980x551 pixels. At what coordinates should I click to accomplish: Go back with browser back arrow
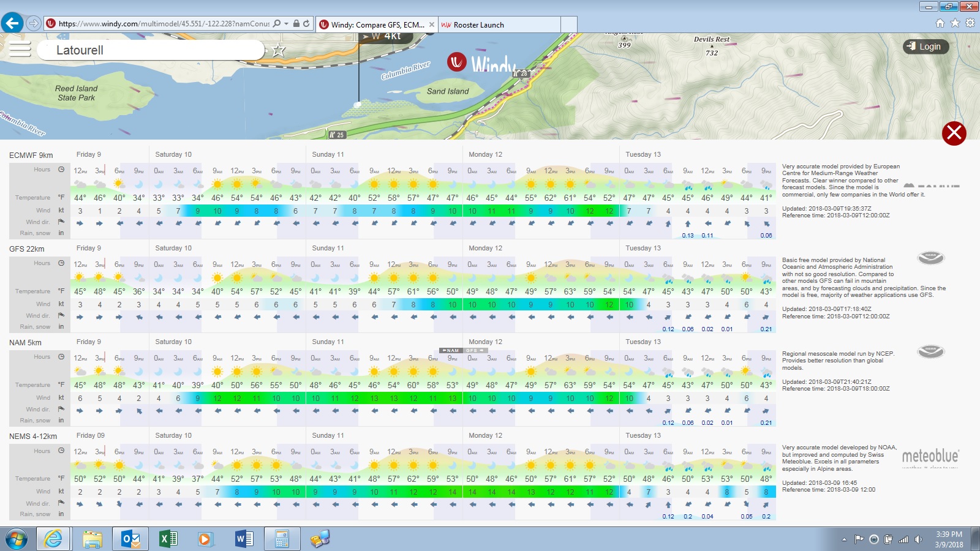click(x=12, y=23)
